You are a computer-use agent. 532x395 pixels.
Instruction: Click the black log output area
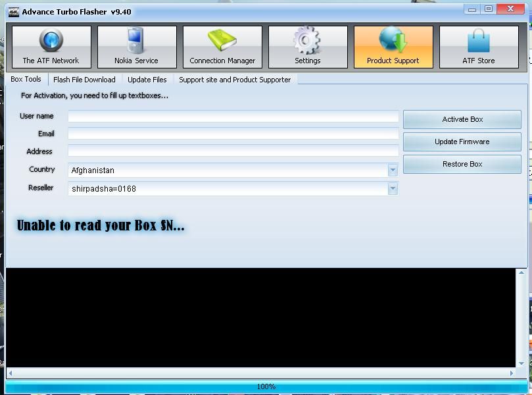pos(261,317)
